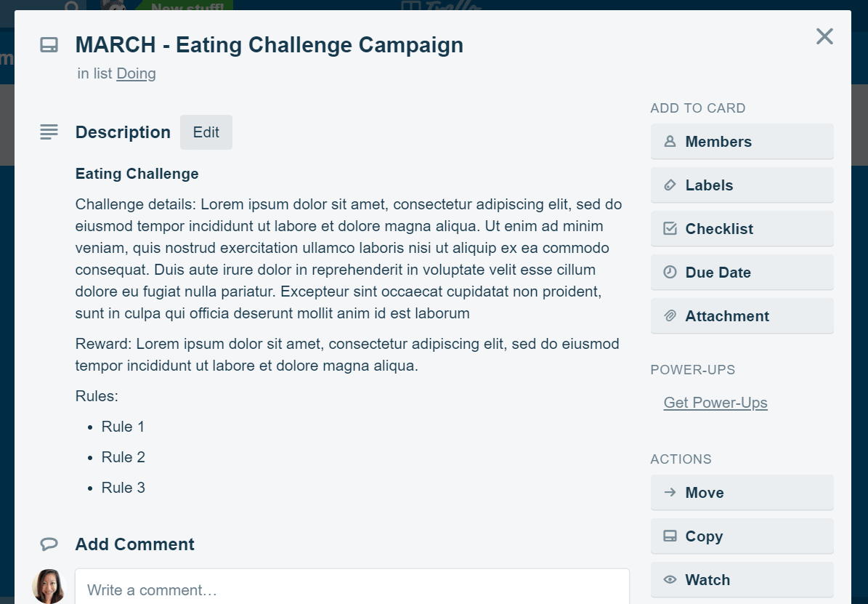Click the Description lines icon
The height and width of the screenshot is (604, 868).
point(49,132)
